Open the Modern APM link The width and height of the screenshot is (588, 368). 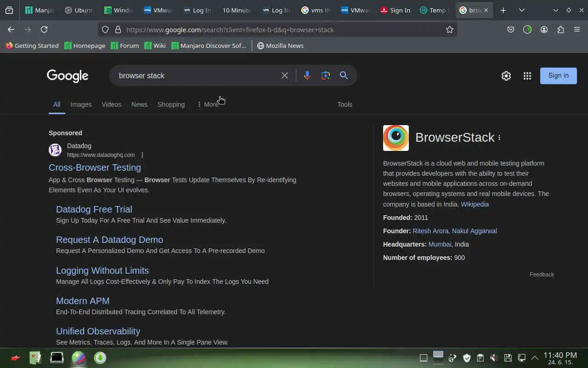(83, 301)
